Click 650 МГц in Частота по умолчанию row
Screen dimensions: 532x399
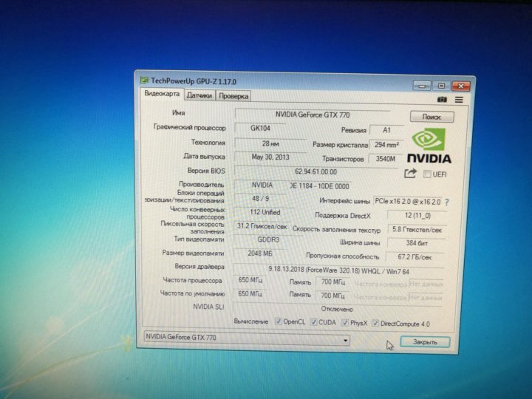coord(250,293)
